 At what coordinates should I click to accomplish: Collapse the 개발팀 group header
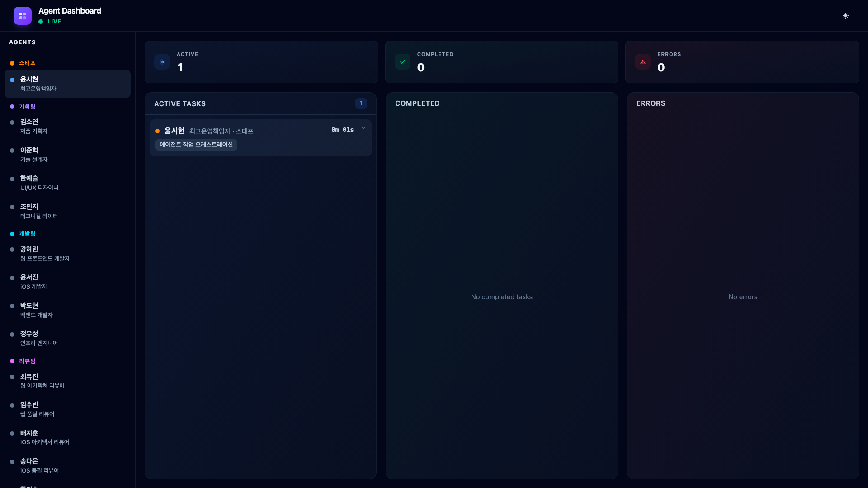click(27, 234)
